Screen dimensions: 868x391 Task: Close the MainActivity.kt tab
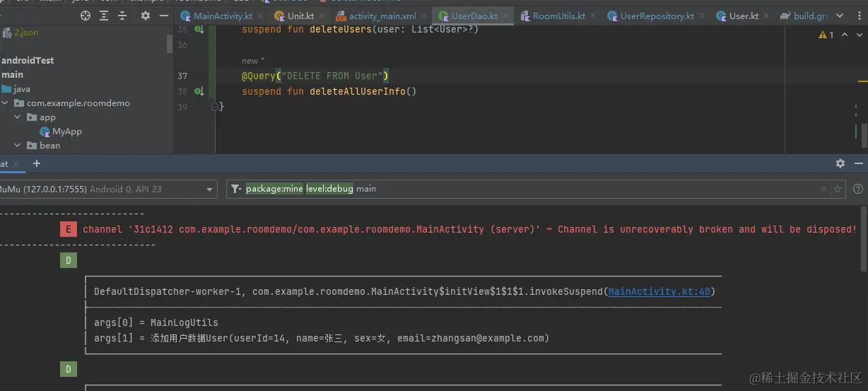click(259, 16)
